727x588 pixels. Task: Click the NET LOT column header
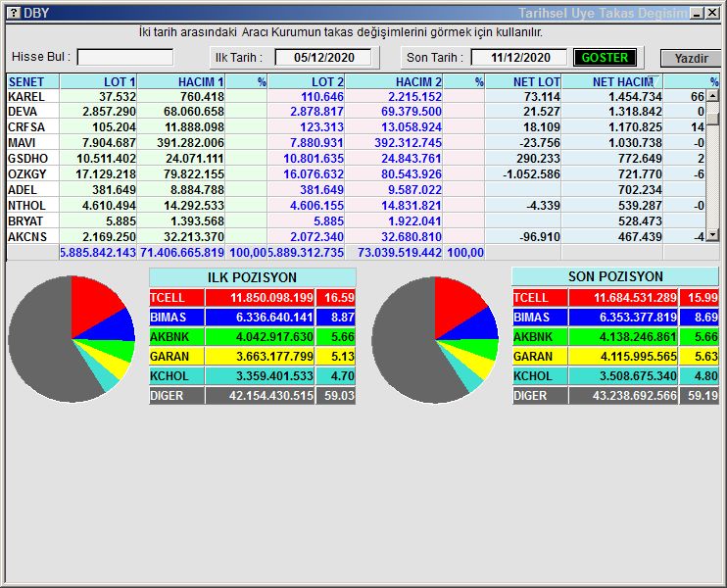[x=524, y=82]
